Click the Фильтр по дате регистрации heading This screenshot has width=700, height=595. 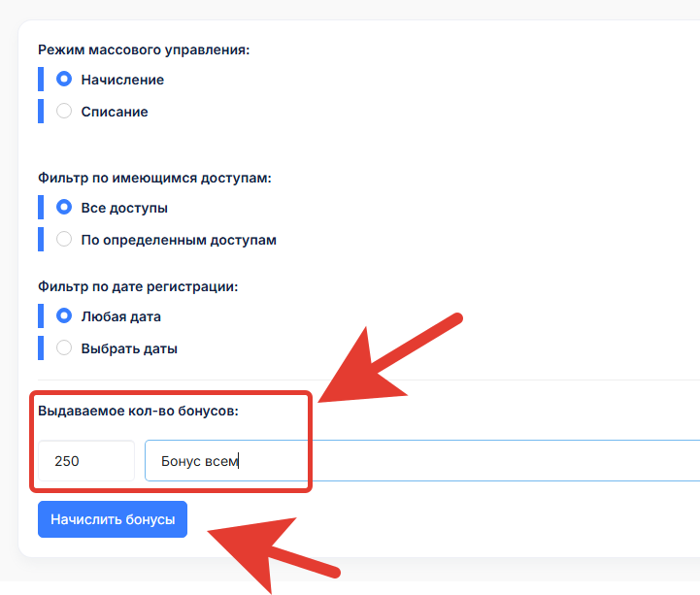tap(138, 286)
